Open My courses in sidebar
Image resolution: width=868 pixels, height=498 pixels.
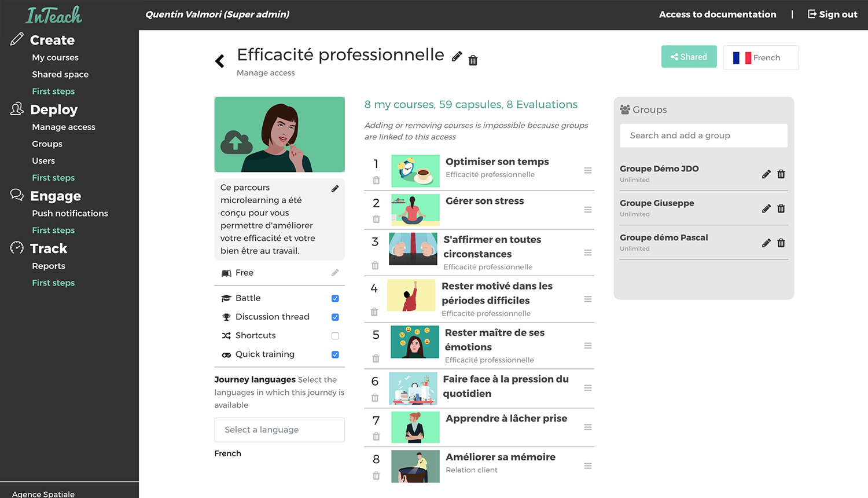(x=56, y=57)
